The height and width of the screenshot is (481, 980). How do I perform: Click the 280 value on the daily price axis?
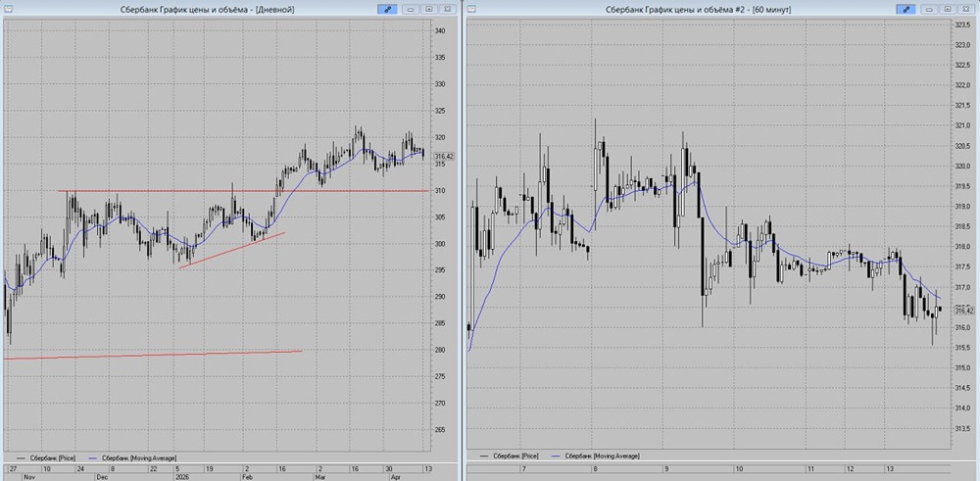tap(439, 350)
